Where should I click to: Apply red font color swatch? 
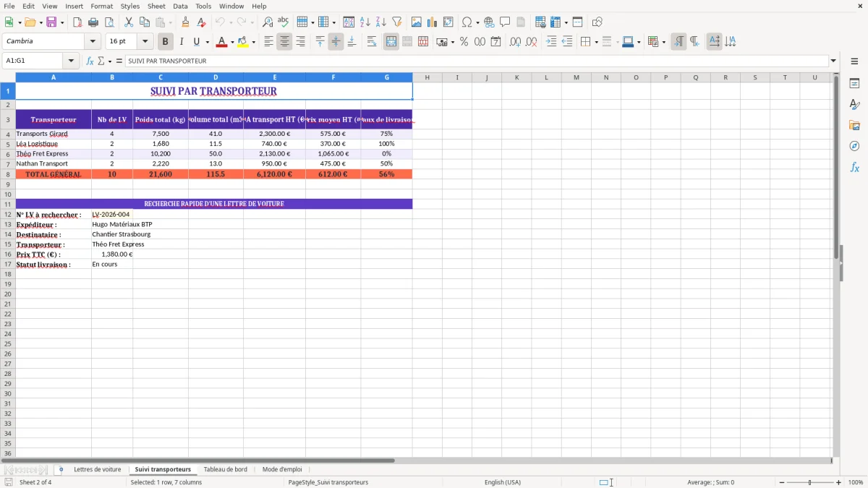(x=222, y=42)
